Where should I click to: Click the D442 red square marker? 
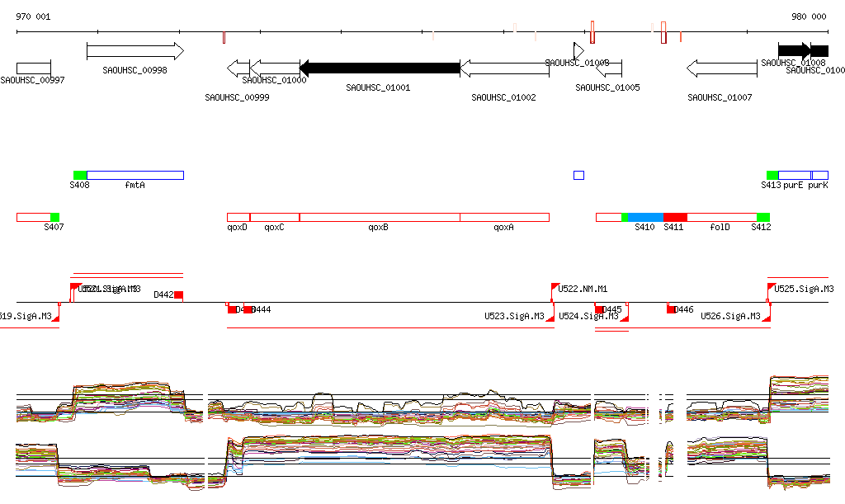179,295
